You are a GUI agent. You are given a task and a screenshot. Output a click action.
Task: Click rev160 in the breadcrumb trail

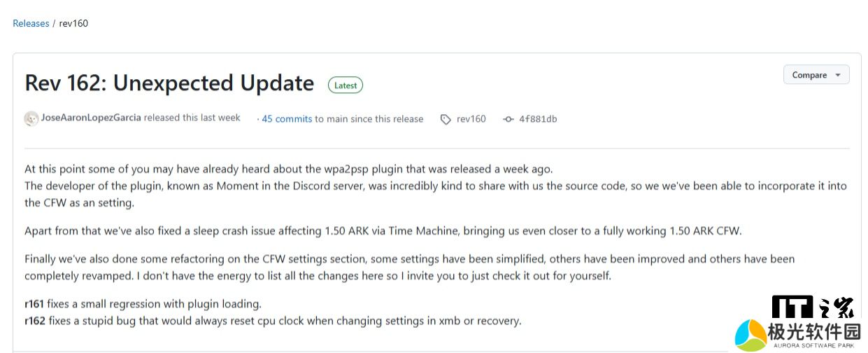click(x=73, y=23)
